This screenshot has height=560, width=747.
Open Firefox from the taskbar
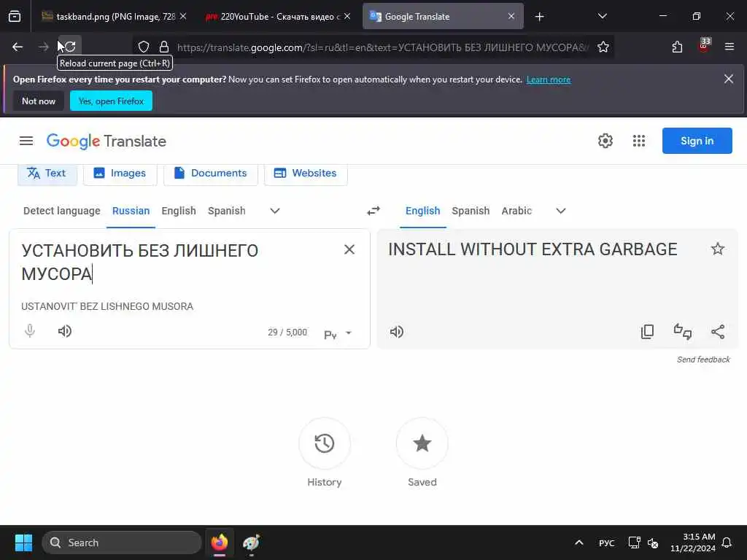(x=220, y=542)
